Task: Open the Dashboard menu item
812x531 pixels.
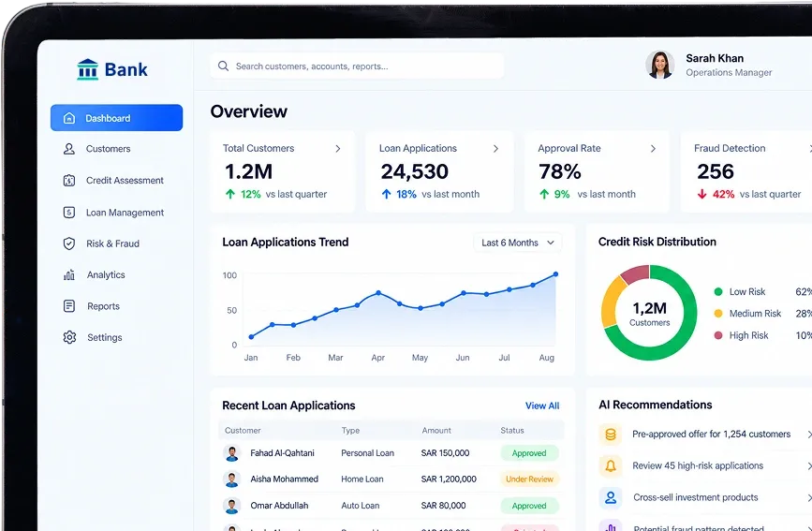Action: 116,118
